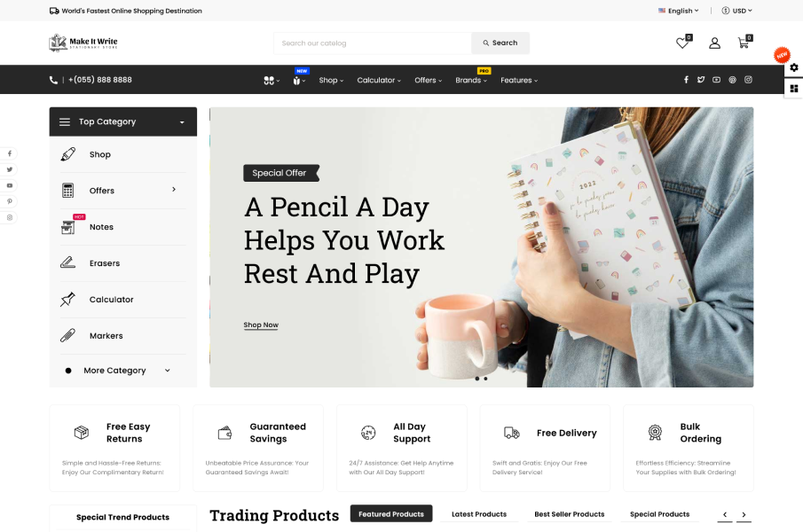Click the Search our catalog input field
Screen dimensions: 803x532
pyautogui.click(x=373, y=43)
